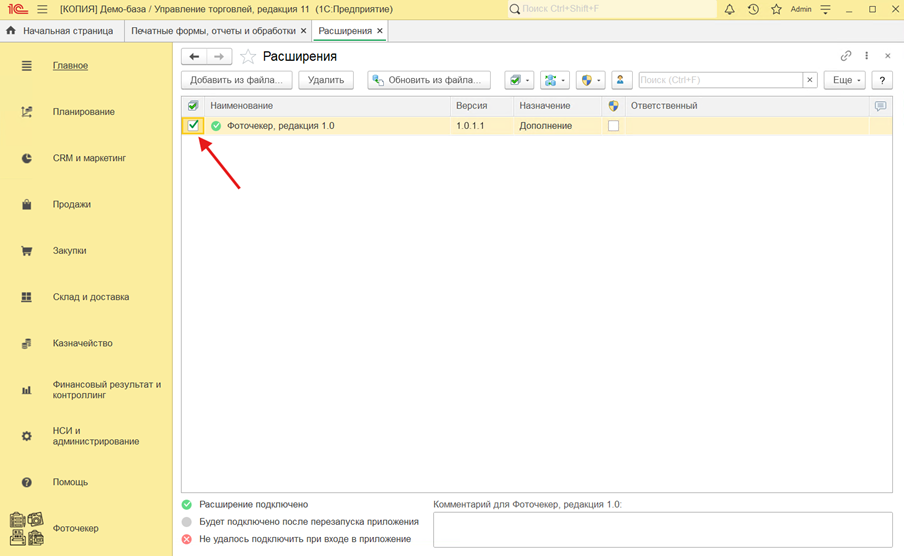The image size is (904, 556).
Task: Toggle safe mode checkbox for Фоточекер
Action: (x=613, y=126)
